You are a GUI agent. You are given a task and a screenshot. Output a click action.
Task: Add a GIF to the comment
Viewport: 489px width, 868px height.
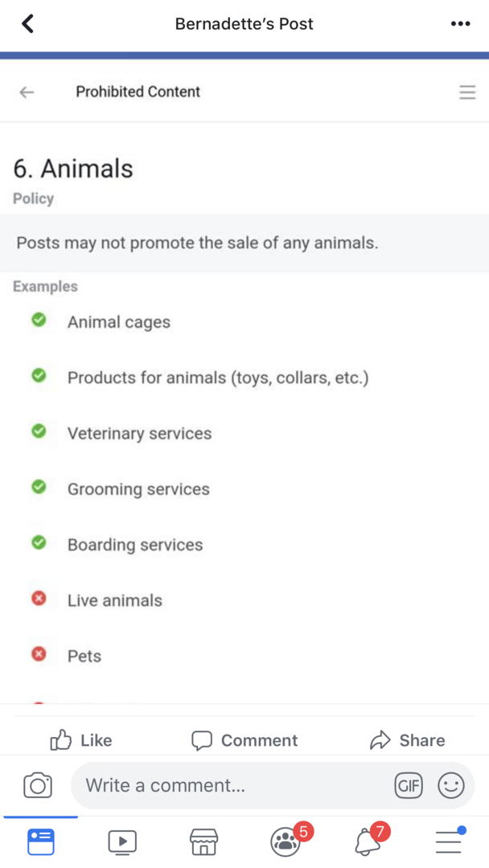409,785
